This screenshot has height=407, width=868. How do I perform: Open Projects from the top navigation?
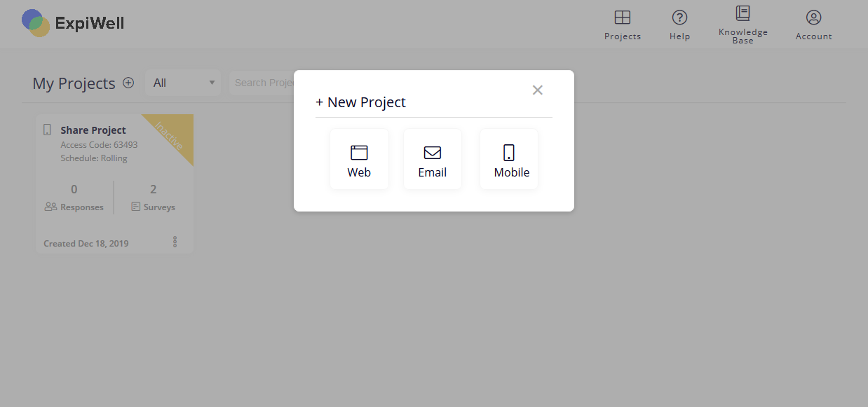pyautogui.click(x=623, y=25)
